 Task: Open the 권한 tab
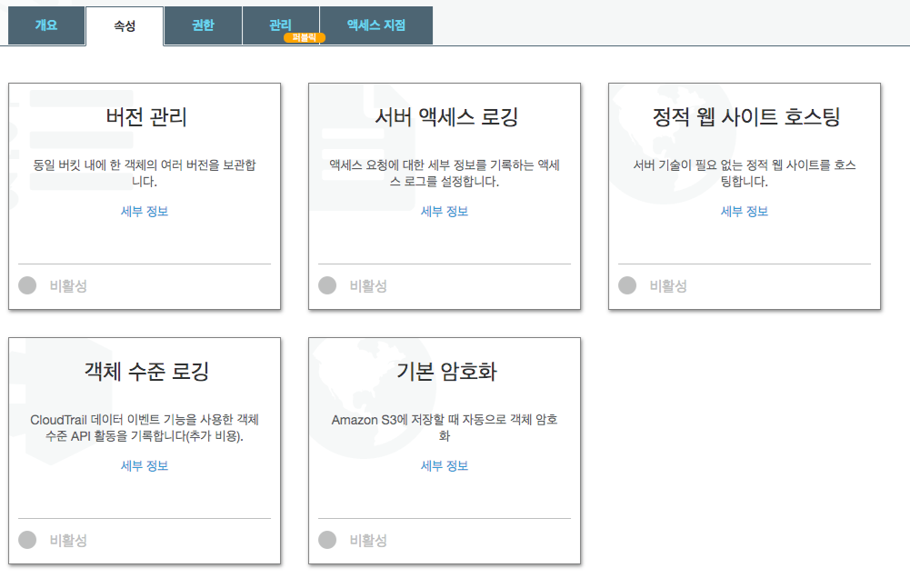203,25
